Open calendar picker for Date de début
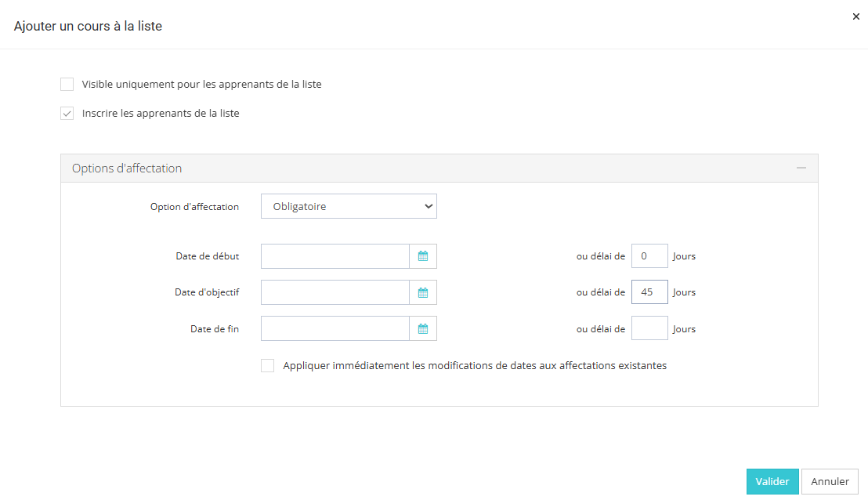868x500 pixels. coord(423,256)
